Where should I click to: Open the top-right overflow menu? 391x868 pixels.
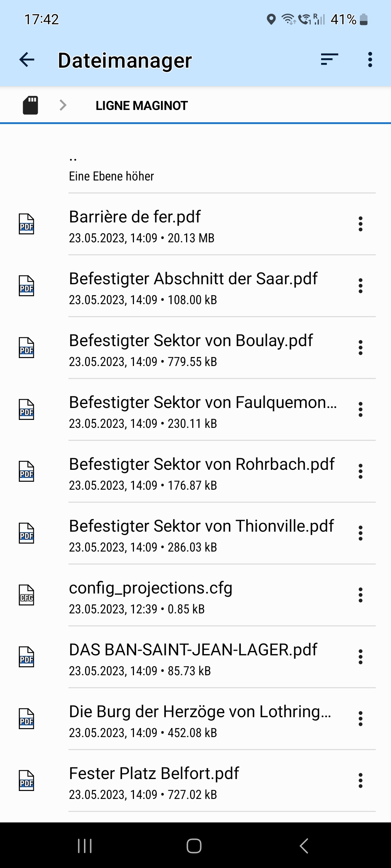point(370,60)
